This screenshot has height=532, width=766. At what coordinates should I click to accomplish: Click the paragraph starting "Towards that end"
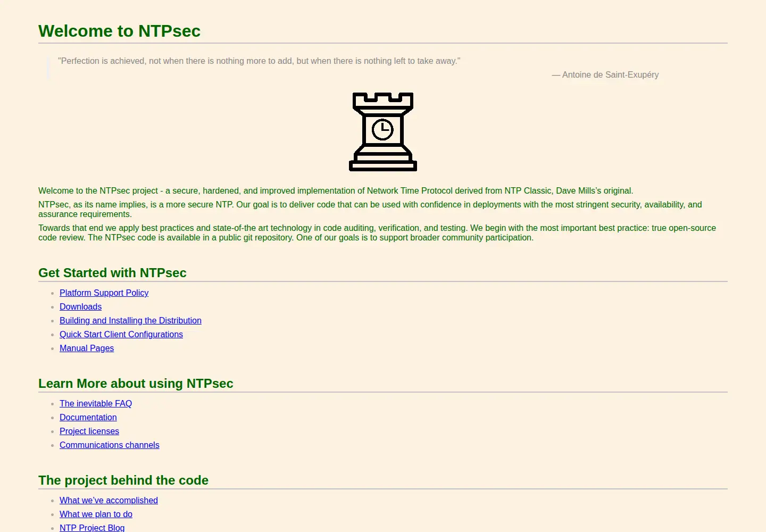[x=377, y=232]
